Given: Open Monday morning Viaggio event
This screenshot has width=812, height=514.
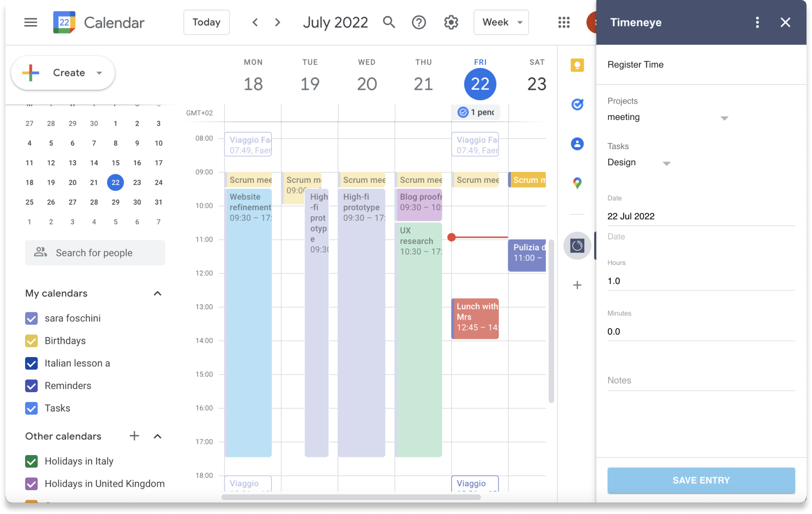Looking at the screenshot, I should click(248, 145).
